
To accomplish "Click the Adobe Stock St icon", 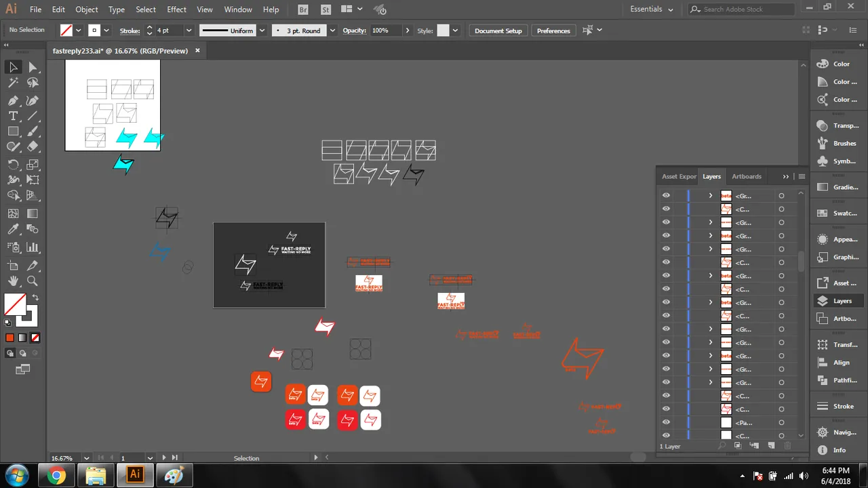I will (326, 9).
